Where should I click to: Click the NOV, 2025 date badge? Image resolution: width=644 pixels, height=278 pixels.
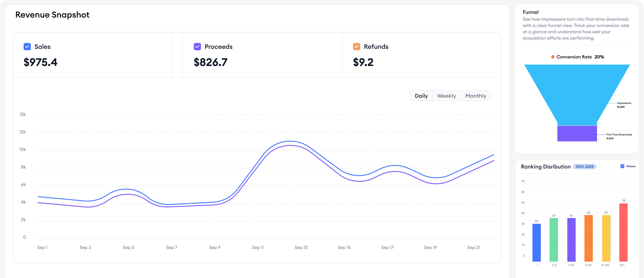584,166
